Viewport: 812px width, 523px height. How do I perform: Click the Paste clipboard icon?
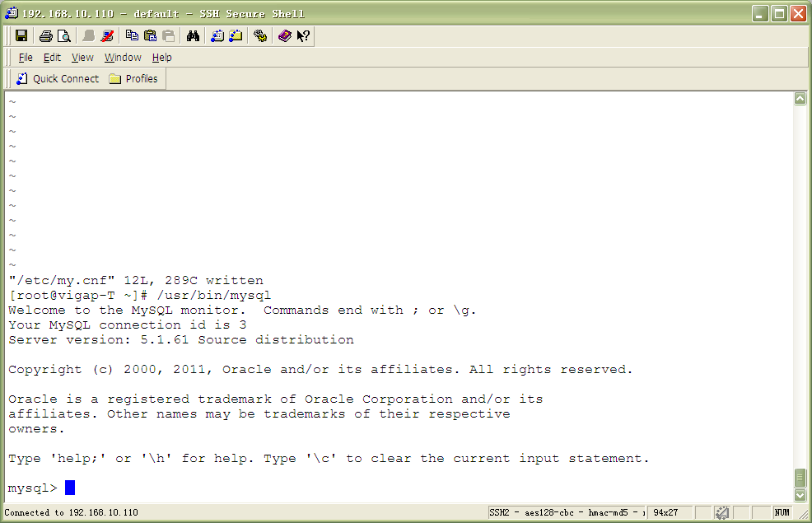(x=150, y=35)
